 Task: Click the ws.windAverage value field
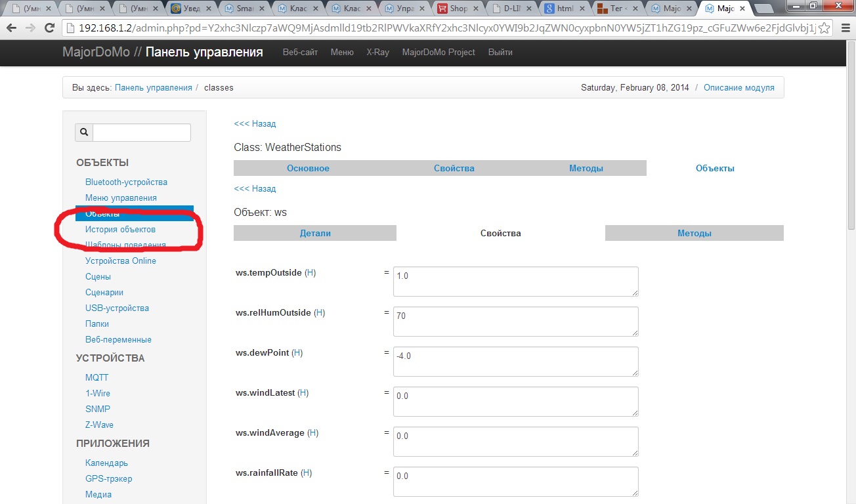click(516, 442)
